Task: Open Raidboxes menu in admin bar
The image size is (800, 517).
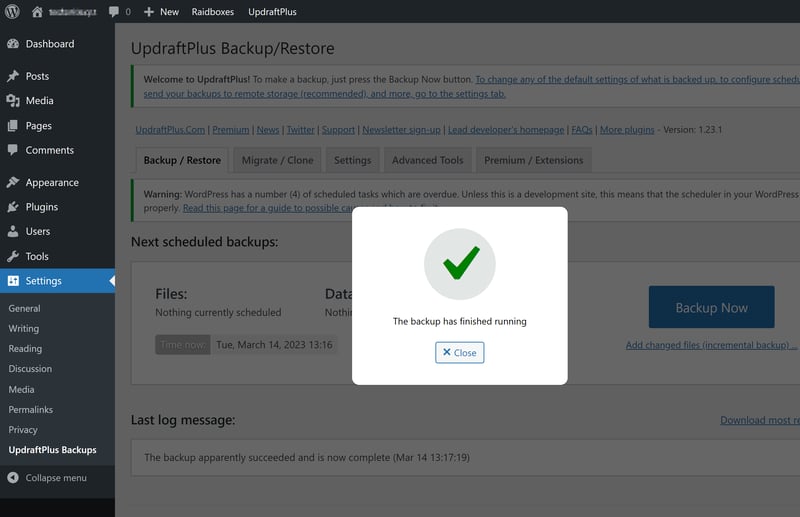Action: [x=210, y=12]
